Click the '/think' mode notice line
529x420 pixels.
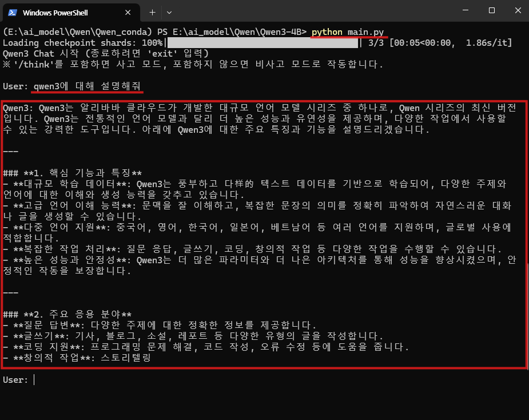(193, 64)
